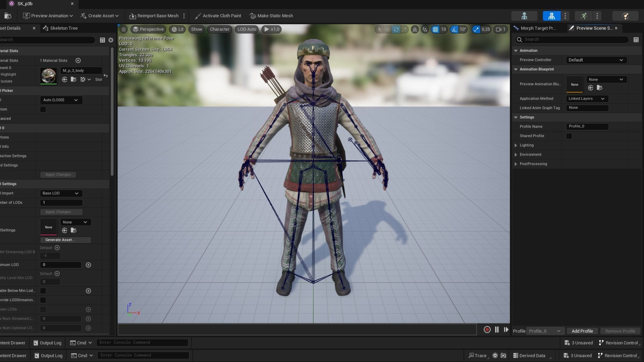The height and width of the screenshot is (362, 644).
Task: Switch to the Skeleton Tree tab
Action: [61, 28]
